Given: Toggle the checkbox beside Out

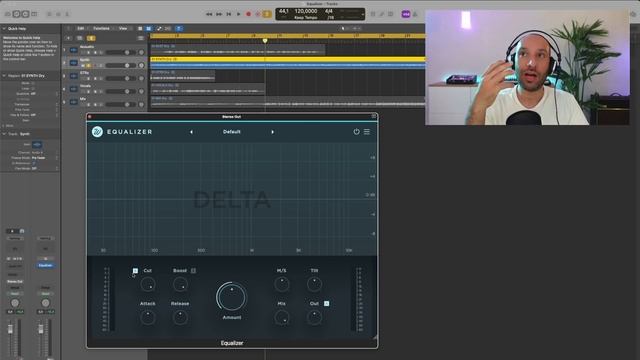Looking at the screenshot, I should point(327,303).
